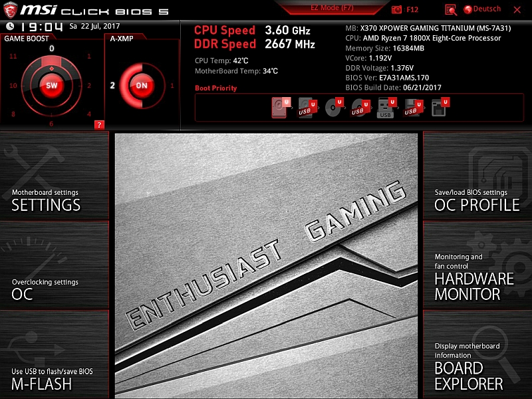Click Game Boost dial number 10

point(13,86)
